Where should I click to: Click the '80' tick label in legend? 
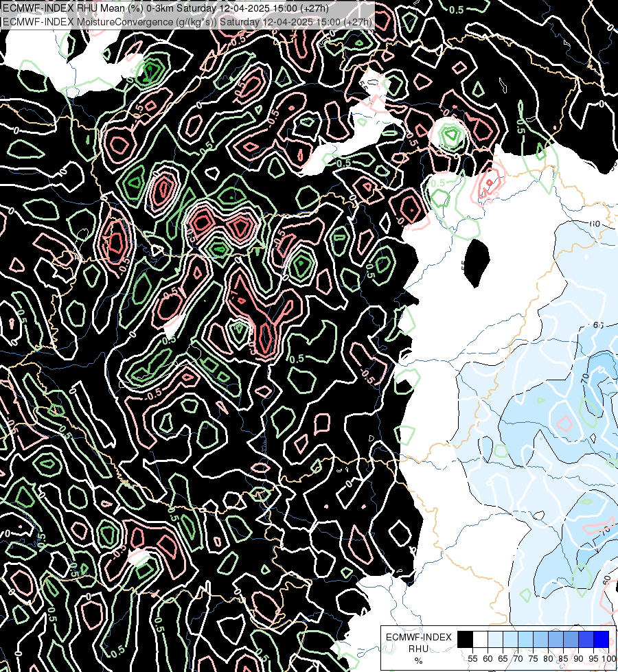[x=548, y=659]
